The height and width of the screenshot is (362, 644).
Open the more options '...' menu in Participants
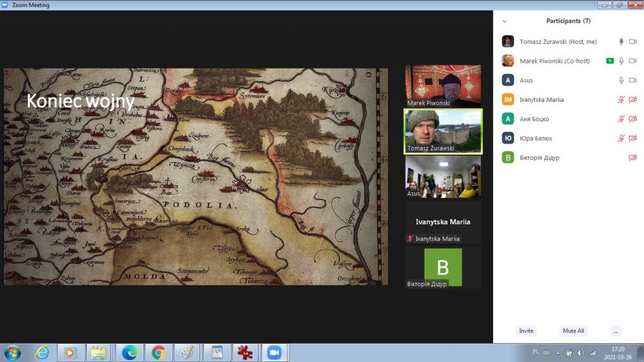616,331
